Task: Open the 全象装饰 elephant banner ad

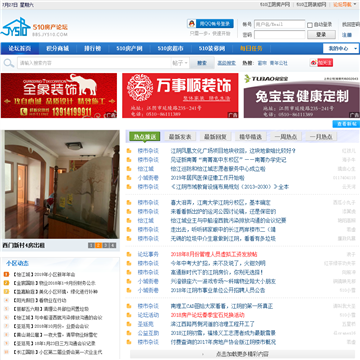Action: coord(59,95)
